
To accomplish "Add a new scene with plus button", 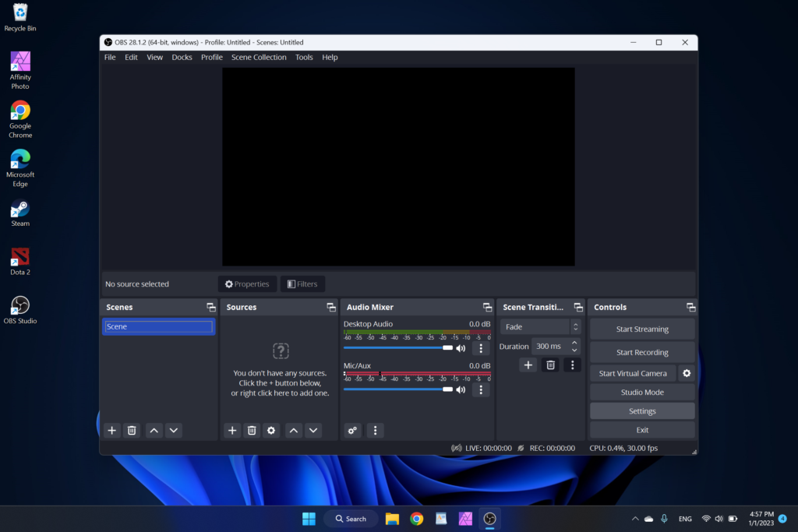I will pyautogui.click(x=112, y=430).
